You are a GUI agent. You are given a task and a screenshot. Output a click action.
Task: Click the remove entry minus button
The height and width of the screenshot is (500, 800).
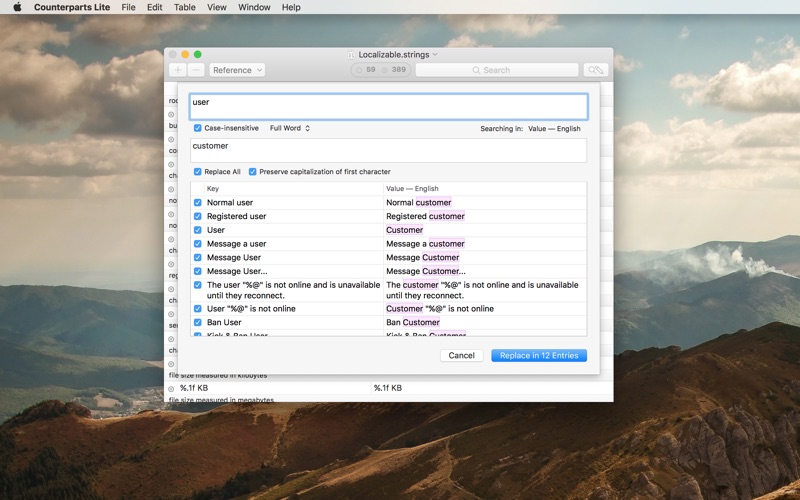pyautogui.click(x=196, y=70)
